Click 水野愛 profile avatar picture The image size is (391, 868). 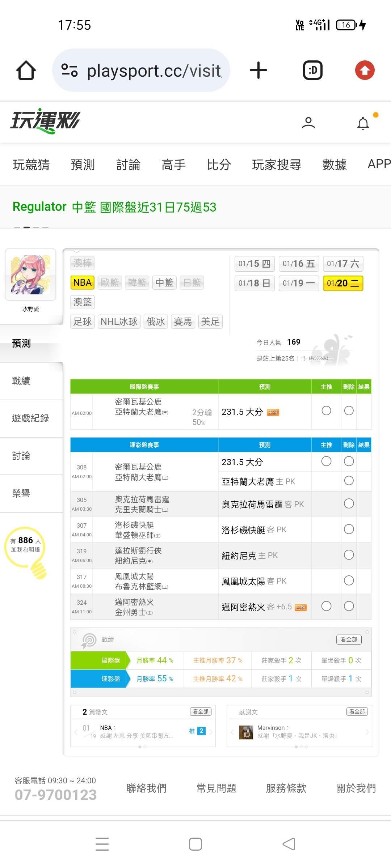pyautogui.click(x=30, y=275)
